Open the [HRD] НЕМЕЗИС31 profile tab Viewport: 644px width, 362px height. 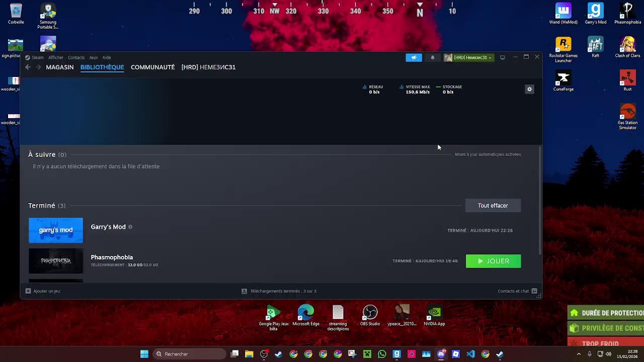[208, 67]
